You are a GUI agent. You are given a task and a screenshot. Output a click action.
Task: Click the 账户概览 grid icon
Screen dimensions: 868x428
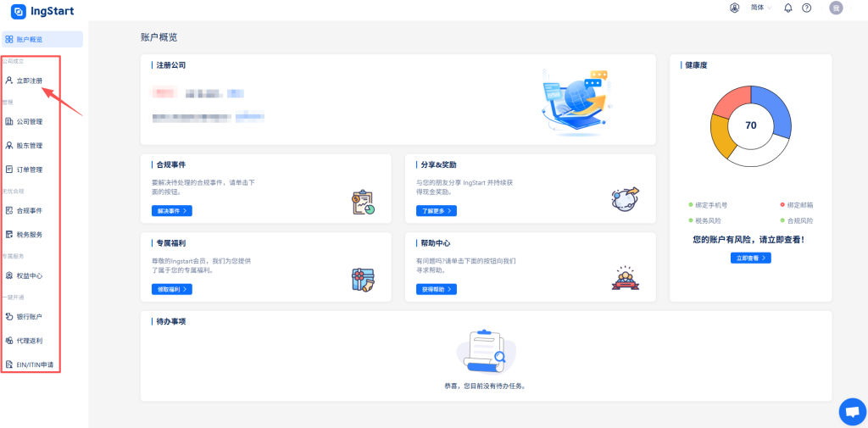point(8,39)
